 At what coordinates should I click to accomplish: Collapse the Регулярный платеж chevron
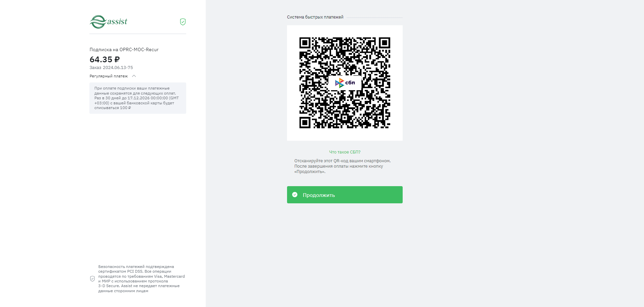(134, 76)
